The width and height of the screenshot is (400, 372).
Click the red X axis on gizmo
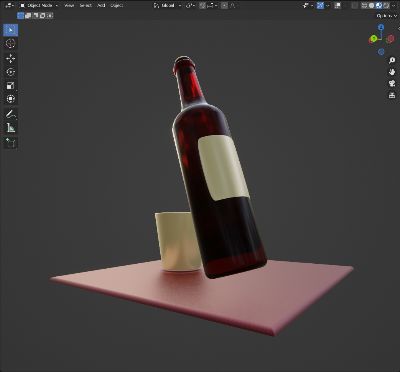point(390,39)
